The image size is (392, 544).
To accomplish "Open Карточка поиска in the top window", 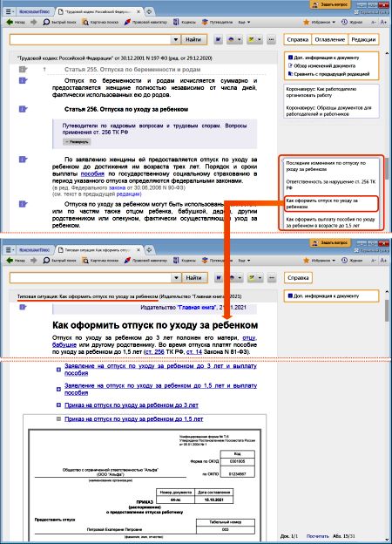I will coord(100,22).
